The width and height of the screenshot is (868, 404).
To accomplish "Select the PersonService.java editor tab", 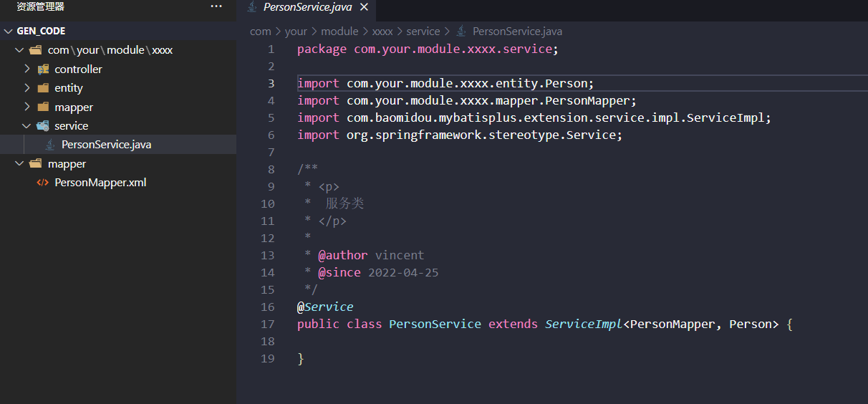I will 307,7.
